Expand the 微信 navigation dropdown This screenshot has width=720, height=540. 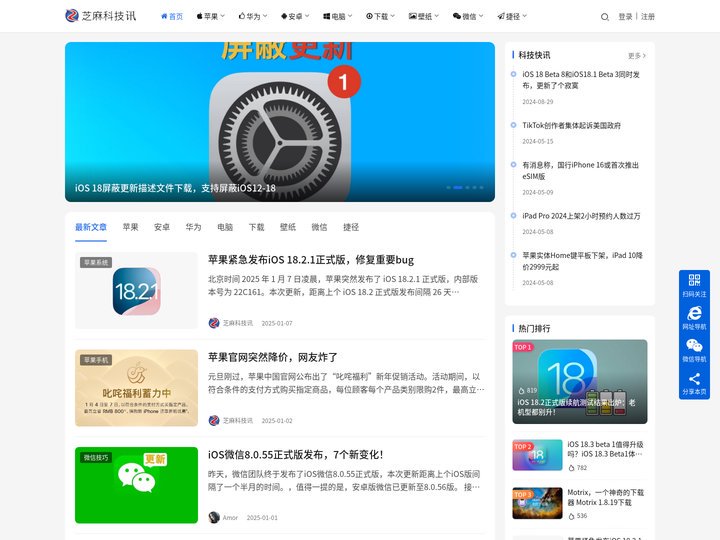coord(468,17)
